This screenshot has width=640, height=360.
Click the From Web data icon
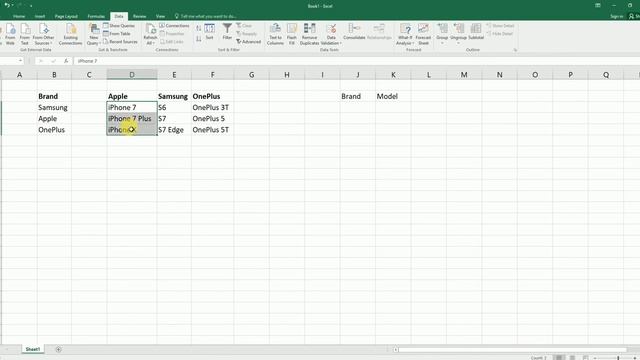click(x=10, y=33)
